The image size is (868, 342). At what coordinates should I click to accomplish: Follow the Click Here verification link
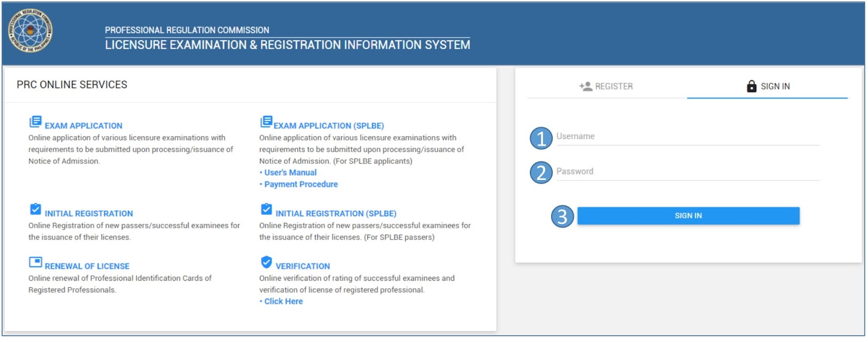[x=283, y=302]
